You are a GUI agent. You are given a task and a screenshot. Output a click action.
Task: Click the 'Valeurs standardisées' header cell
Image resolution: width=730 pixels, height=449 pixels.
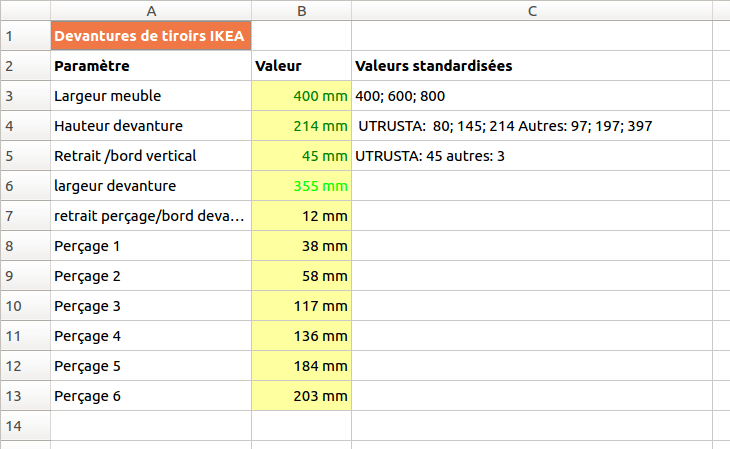point(532,66)
